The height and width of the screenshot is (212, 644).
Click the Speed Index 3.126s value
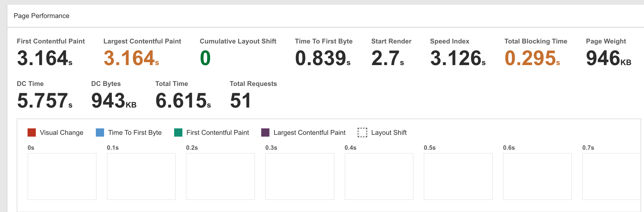(457, 58)
